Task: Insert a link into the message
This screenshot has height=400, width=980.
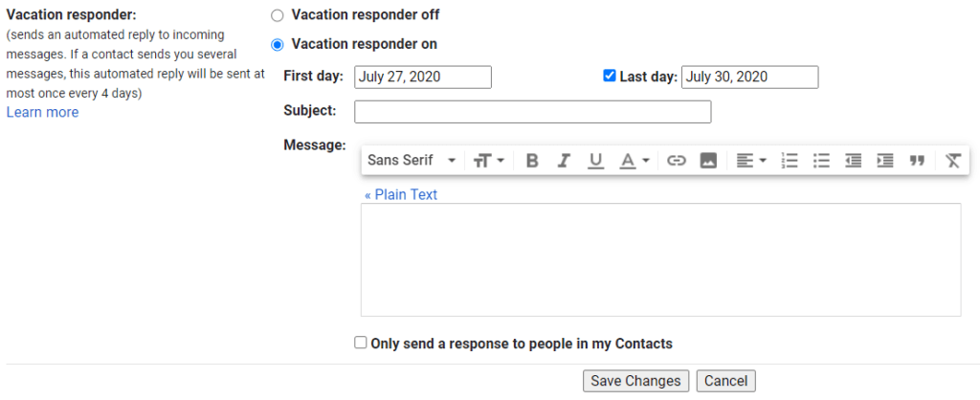Action: 677,161
